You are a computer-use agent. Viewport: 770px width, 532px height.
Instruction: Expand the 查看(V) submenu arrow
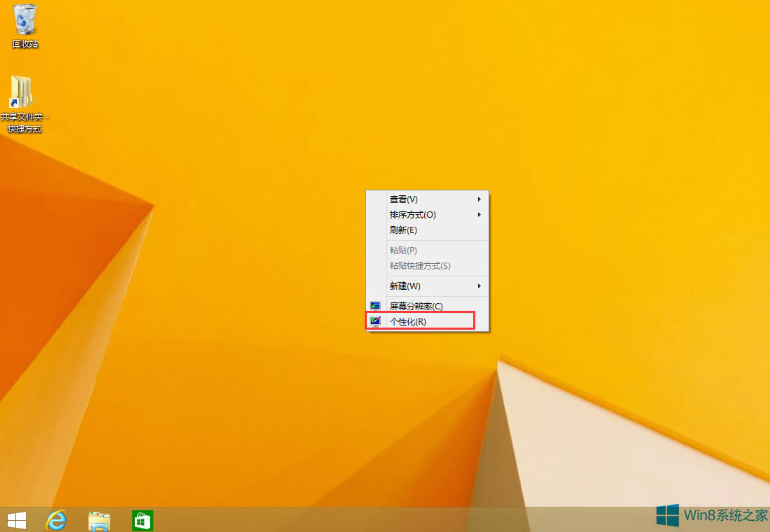pos(479,199)
